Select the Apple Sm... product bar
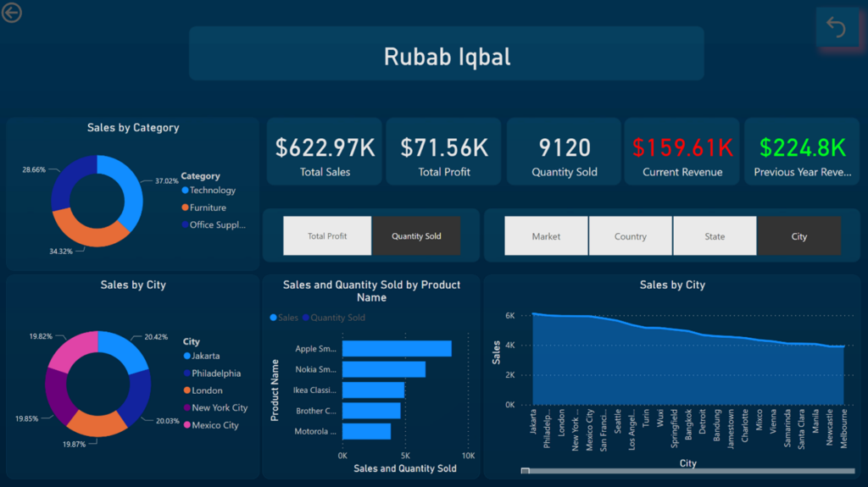 point(396,348)
